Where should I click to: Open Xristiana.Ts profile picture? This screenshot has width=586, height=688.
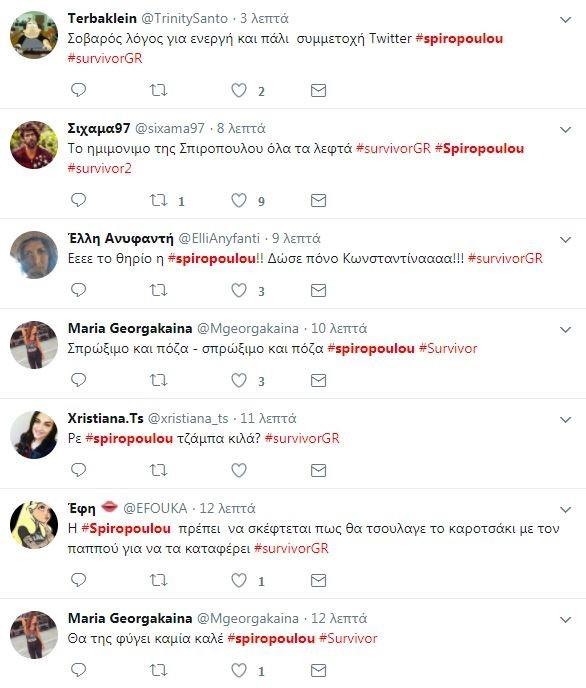34,435
